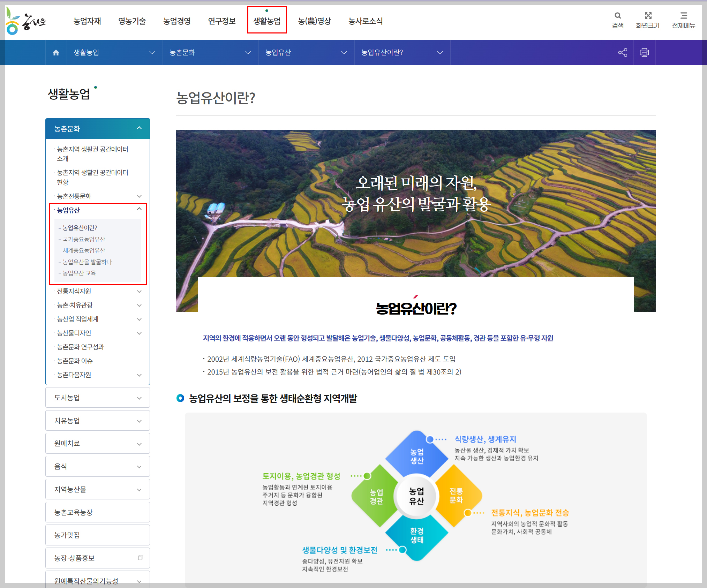Click the '식량생산, 생계유지' diagram label
707x588 pixels.
pyautogui.click(x=485, y=439)
